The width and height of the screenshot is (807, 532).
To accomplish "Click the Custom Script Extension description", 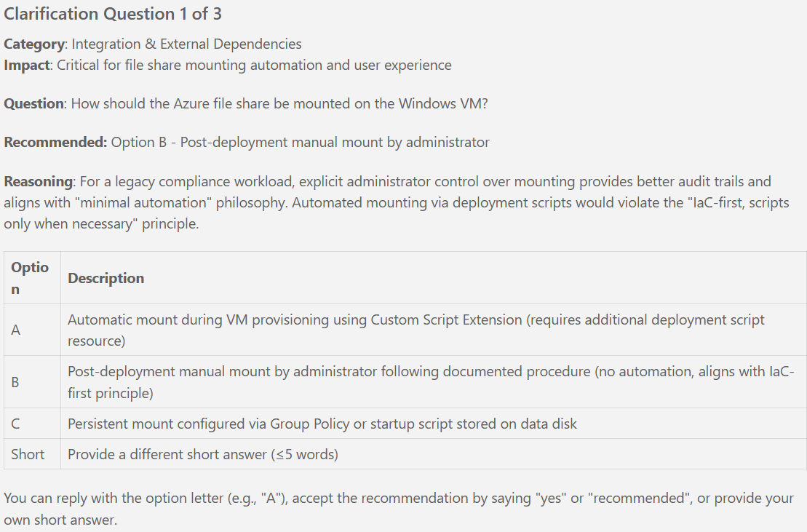I will click(x=416, y=330).
